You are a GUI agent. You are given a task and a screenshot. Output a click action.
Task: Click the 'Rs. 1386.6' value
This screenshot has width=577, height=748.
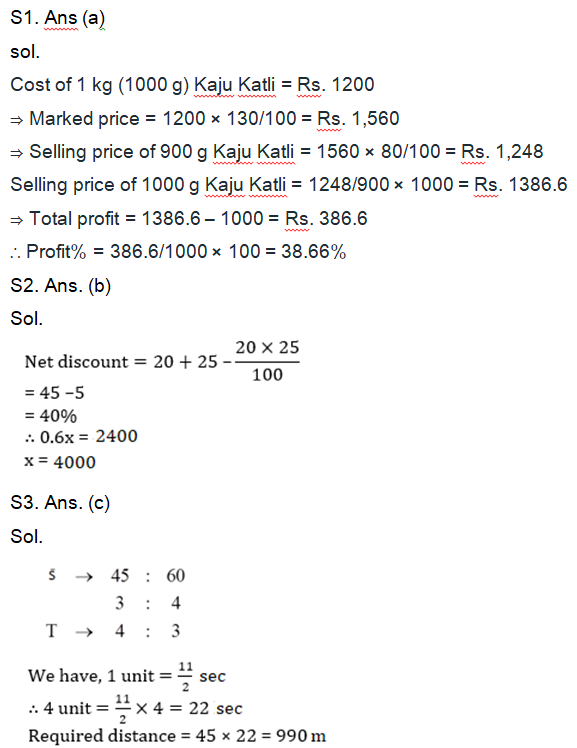(x=521, y=185)
